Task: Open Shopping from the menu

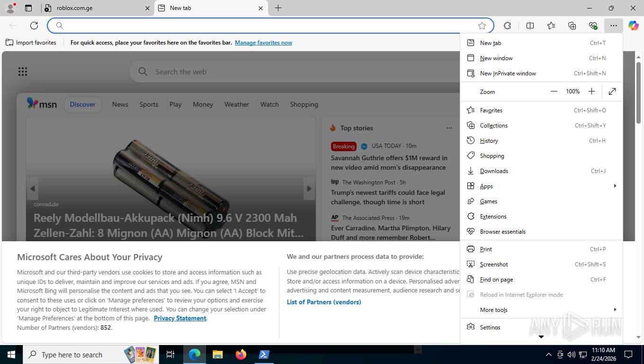Action: coord(541,156)
